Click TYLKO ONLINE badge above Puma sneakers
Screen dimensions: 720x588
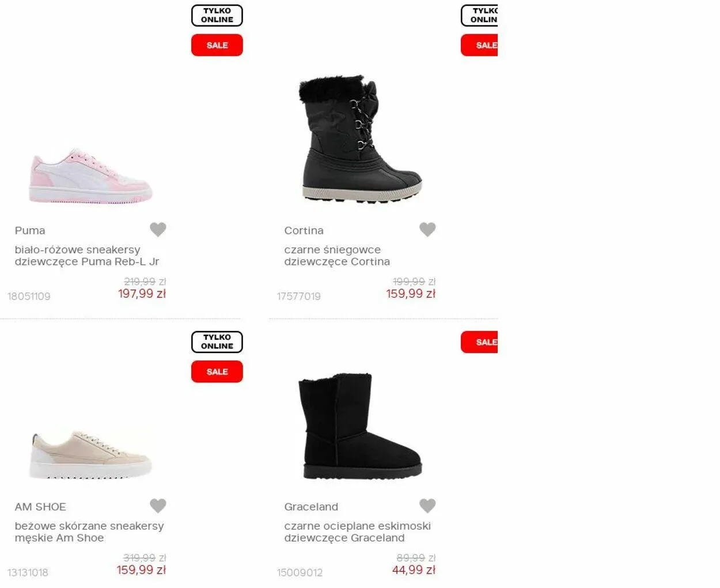tap(217, 15)
